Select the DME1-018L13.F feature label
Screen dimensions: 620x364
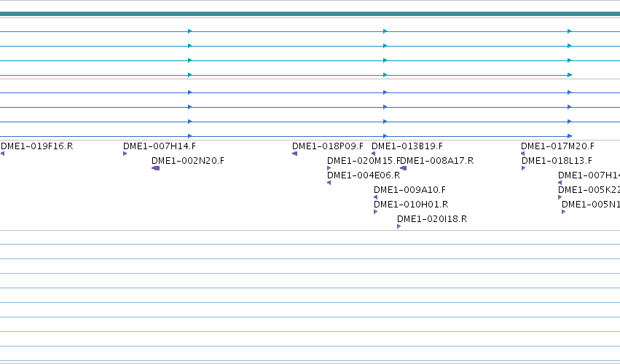pos(557,161)
